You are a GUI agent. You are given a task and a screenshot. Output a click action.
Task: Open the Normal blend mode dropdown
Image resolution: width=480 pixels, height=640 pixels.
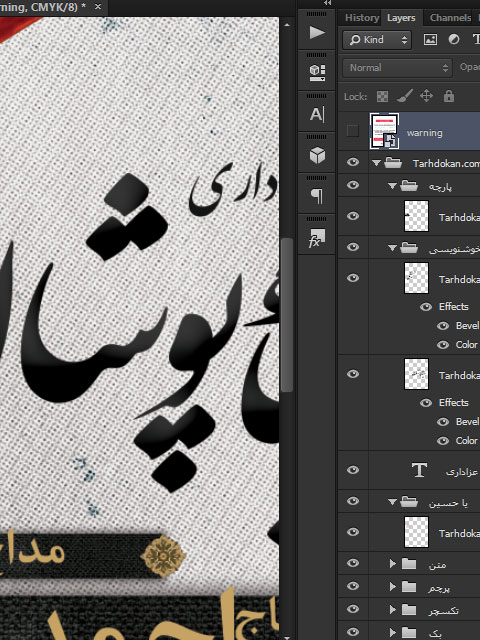(x=397, y=68)
